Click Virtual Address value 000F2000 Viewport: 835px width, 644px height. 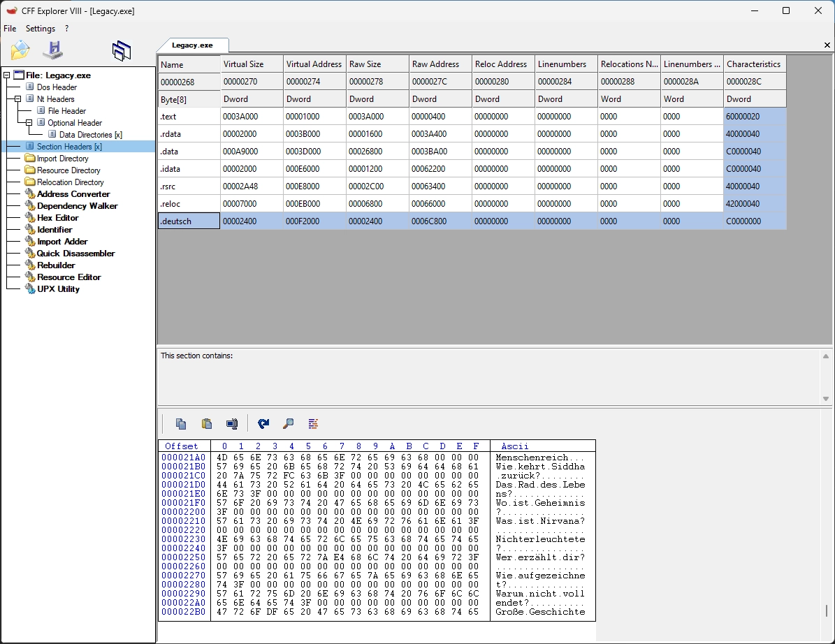(314, 221)
